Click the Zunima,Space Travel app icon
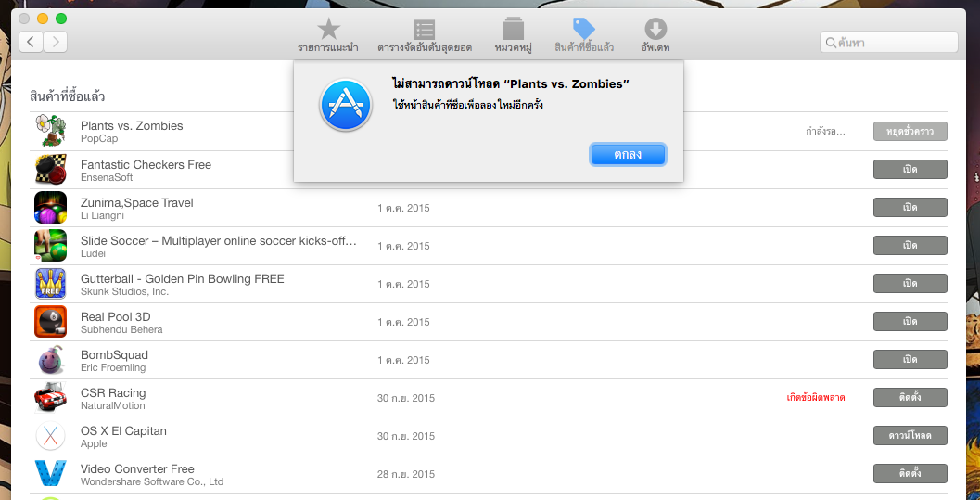 pyautogui.click(x=51, y=208)
